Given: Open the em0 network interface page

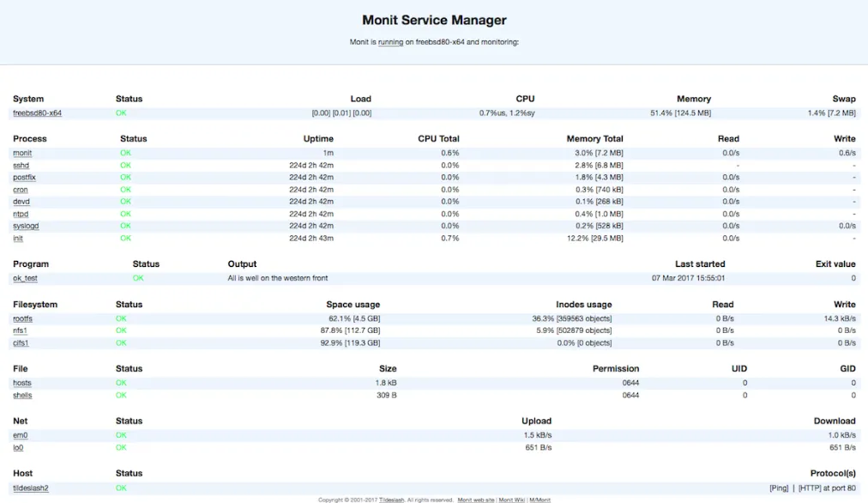Looking at the screenshot, I should [20, 435].
